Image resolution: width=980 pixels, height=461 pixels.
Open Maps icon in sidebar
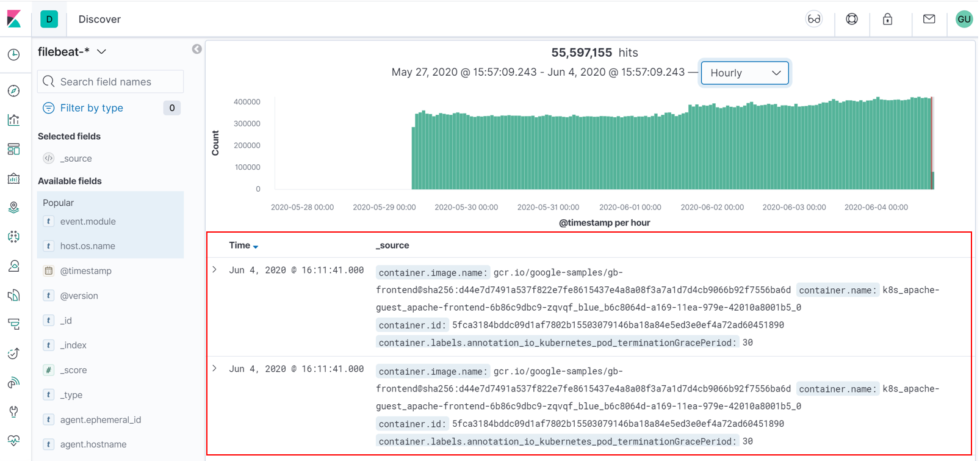pyautogui.click(x=14, y=208)
